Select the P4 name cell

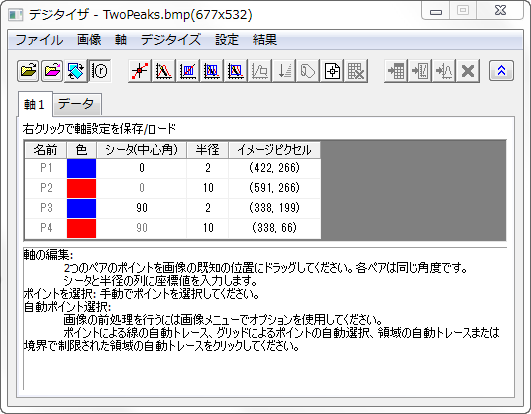pyautogui.click(x=46, y=228)
